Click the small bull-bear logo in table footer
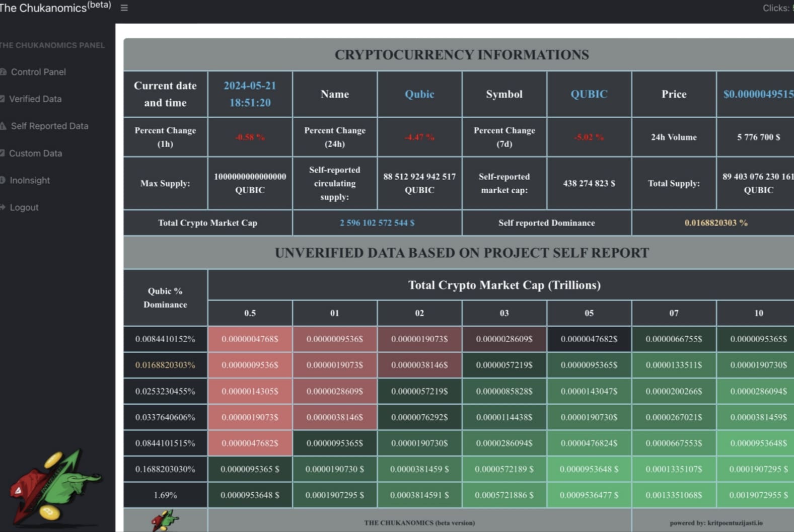 [165, 520]
